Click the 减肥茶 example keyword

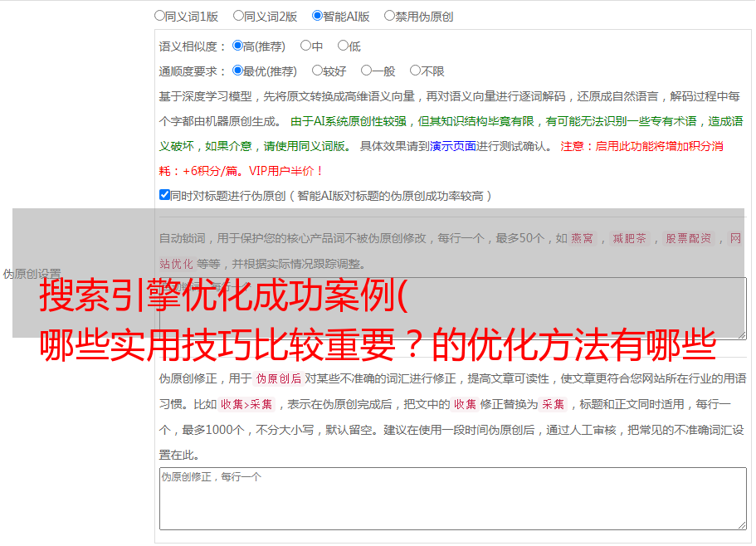[x=629, y=238]
